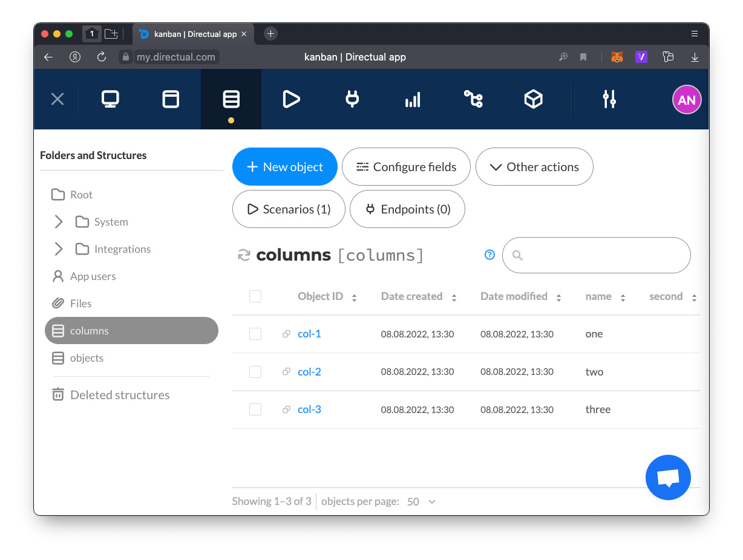The width and height of the screenshot is (743, 560).
Task: Select the objects structure in sidebar
Action: point(87,358)
